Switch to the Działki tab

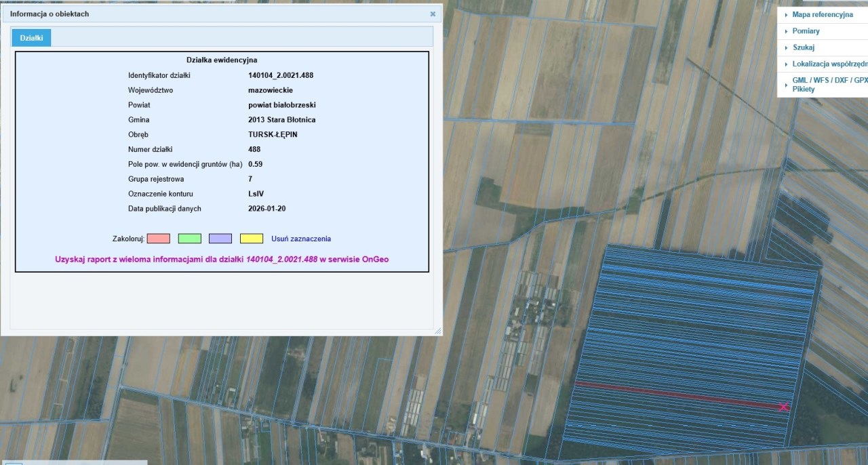click(31, 38)
